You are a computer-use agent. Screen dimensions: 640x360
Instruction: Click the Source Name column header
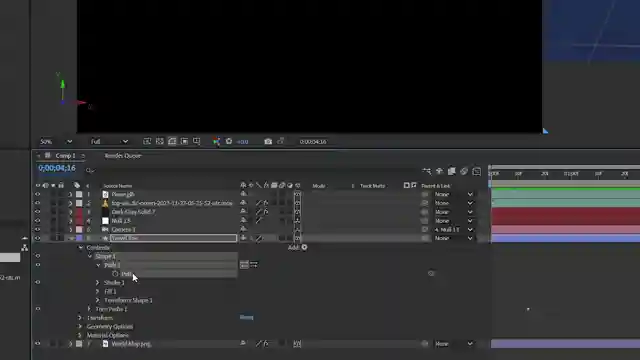(118, 186)
